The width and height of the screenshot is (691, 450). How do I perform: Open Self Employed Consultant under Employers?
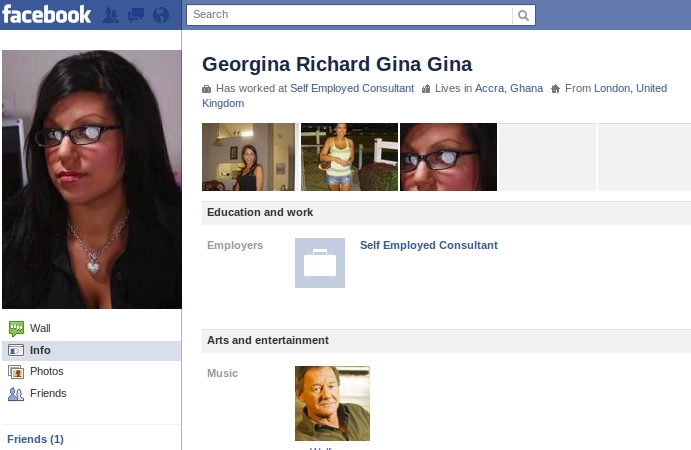(x=429, y=245)
